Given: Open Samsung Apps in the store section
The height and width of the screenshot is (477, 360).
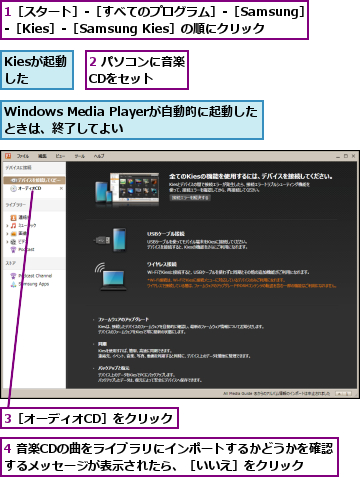Looking at the screenshot, I should (30, 284).
